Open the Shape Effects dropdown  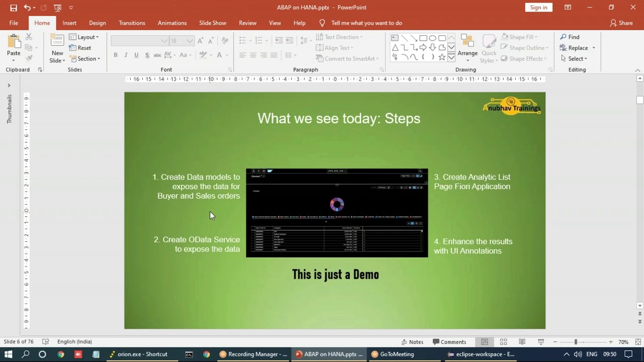pos(523,58)
